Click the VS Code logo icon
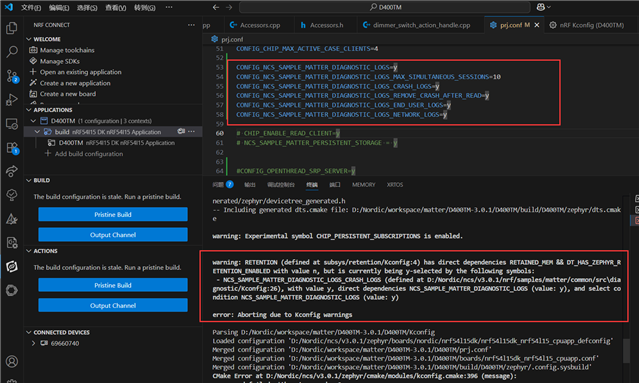 (9, 7)
